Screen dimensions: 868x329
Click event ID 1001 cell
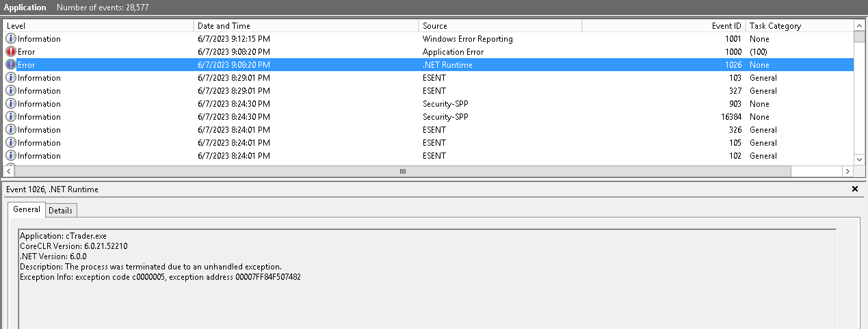pos(733,39)
